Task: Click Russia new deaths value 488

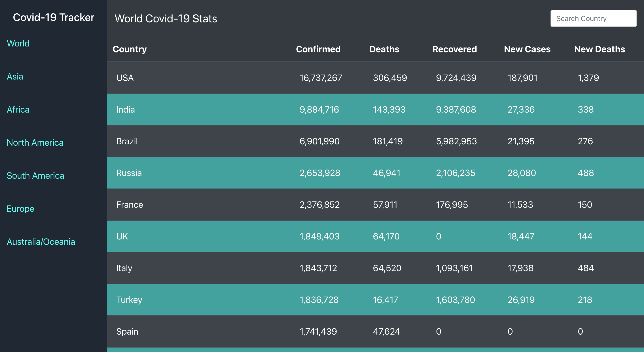Action: [586, 173]
